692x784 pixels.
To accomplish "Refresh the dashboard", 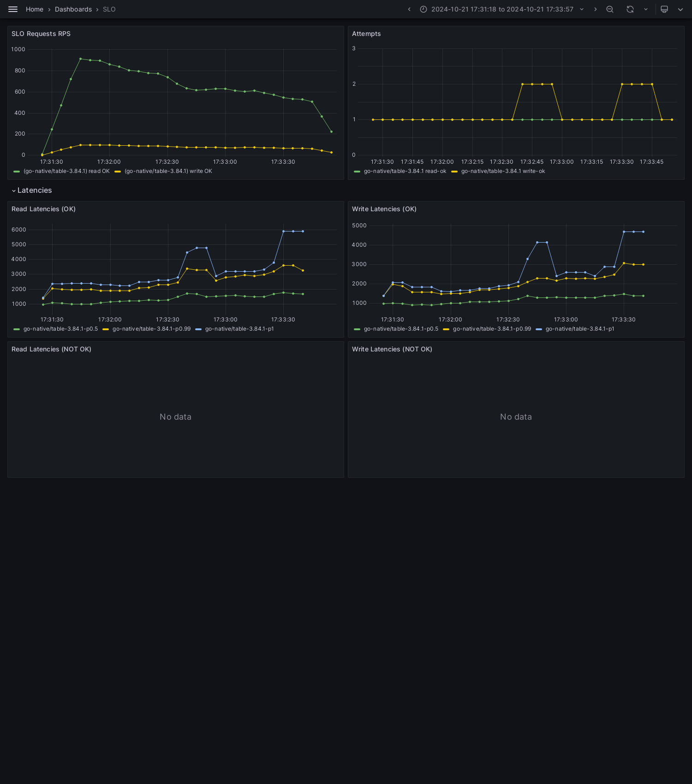I will (630, 9).
